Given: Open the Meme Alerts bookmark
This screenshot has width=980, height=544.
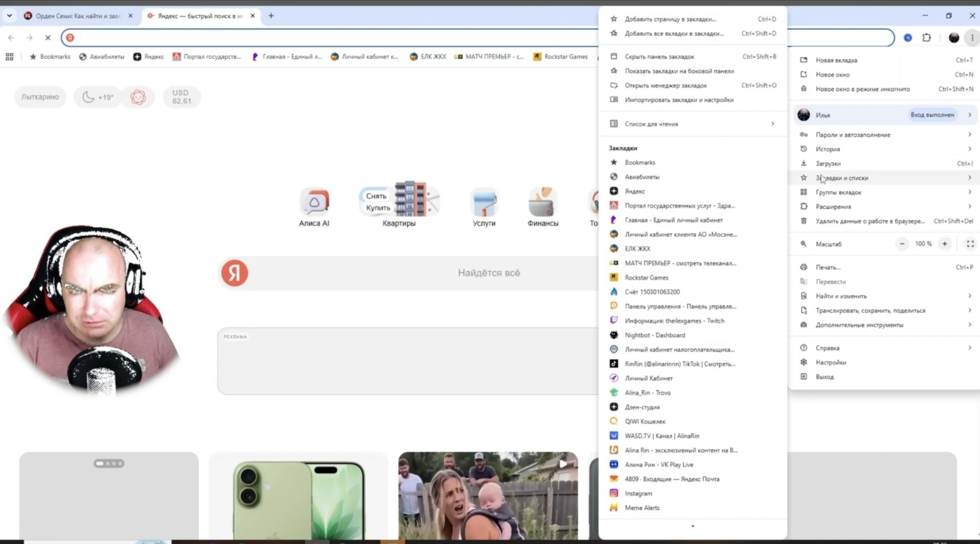Looking at the screenshot, I should pyautogui.click(x=692, y=508).
